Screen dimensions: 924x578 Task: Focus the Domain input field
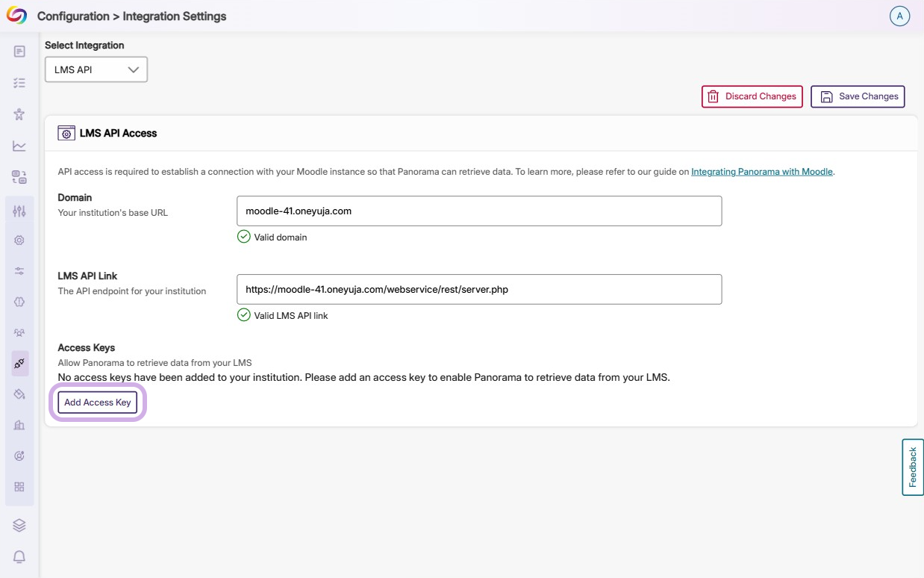pos(479,211)
